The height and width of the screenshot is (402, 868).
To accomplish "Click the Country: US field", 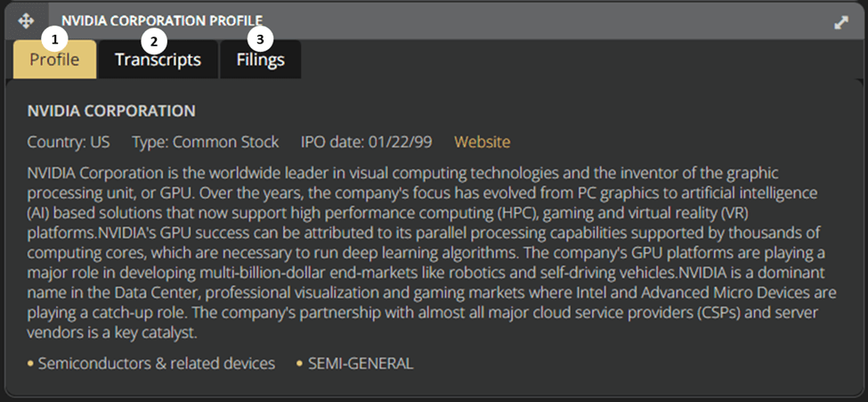I will tap(69, 142).
